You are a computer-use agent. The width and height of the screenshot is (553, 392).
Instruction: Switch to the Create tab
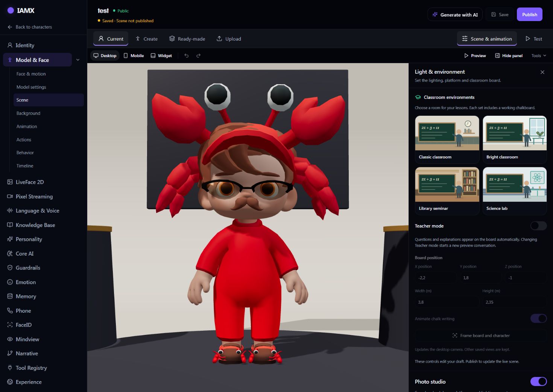[146, 39]
